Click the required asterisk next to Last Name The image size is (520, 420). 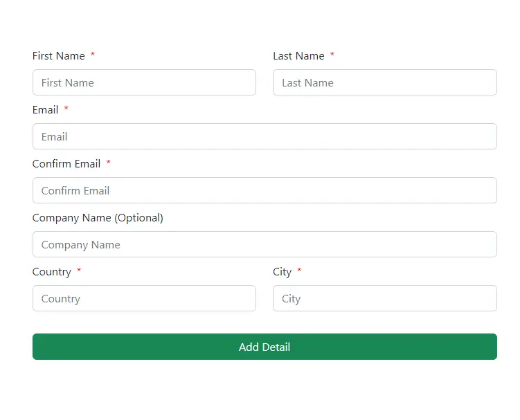[332, 54]
